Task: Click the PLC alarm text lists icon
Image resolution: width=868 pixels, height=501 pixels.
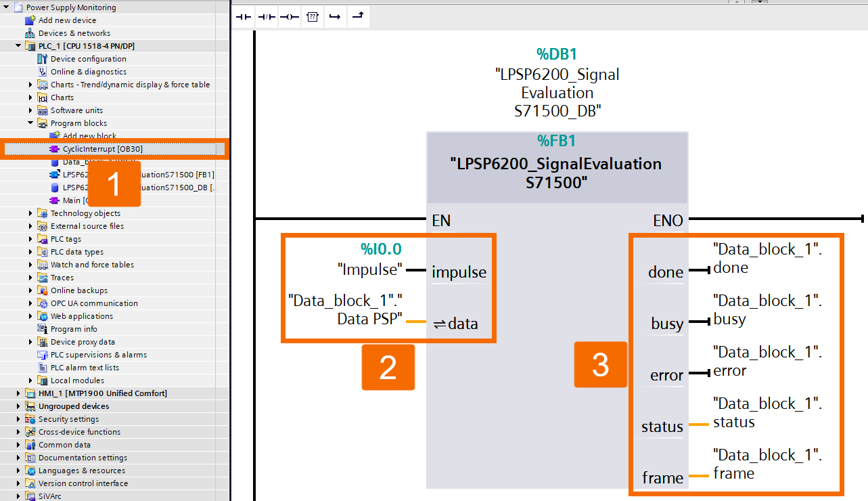Action: pyautogui.click(x=42, y=368)
